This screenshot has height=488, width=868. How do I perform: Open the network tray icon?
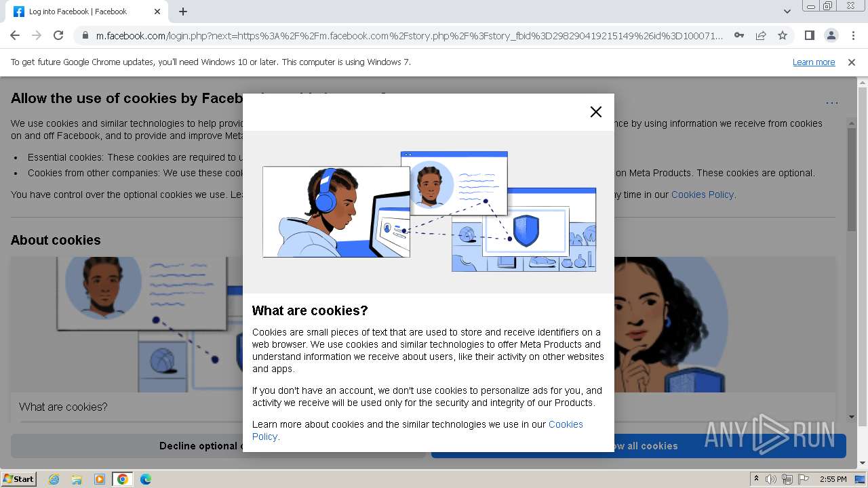pyautogui.click(x=787, y=479)
